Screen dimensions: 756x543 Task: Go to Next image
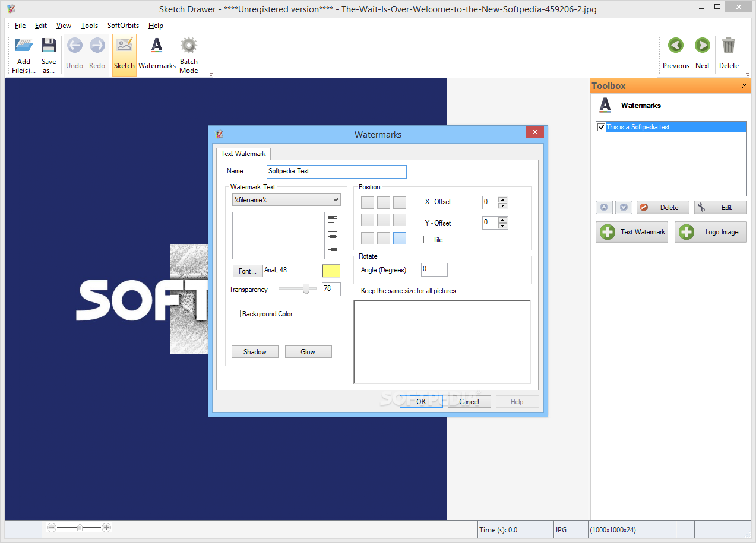(703, 46)
